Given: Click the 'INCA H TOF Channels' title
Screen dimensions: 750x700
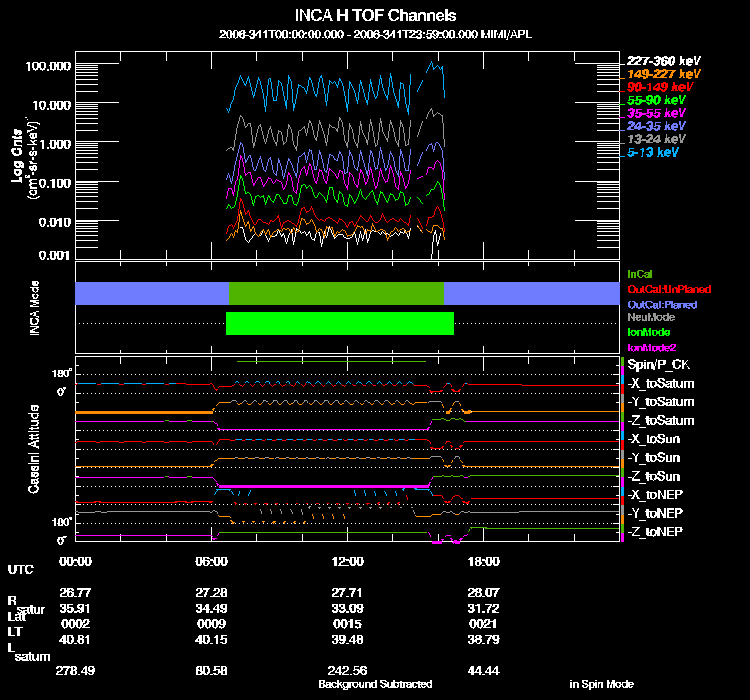Looking at the screenshot, I should pyautogui.click(x=375, y=15).
